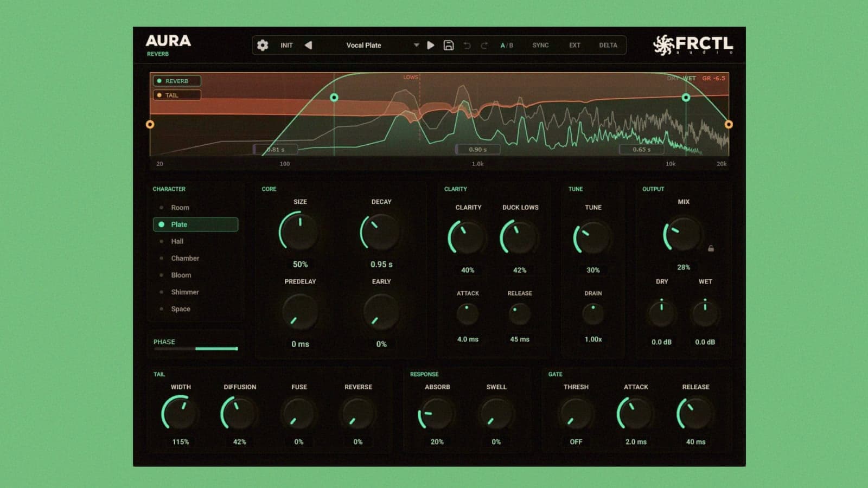
Task: Click the Clarity ATTACK small knob
Action: tap(467, 314)
